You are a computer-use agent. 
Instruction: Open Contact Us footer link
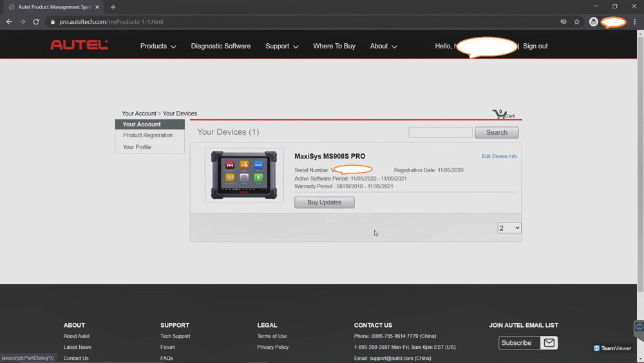[76, 358]
